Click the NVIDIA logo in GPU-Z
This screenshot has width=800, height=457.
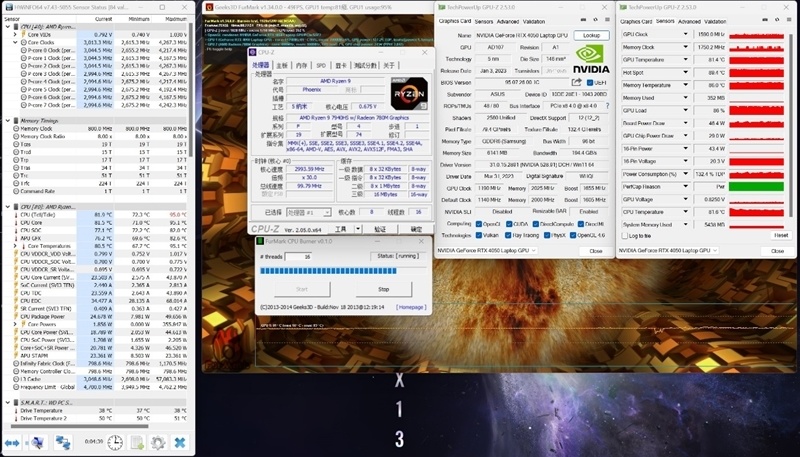click(591, 60)
